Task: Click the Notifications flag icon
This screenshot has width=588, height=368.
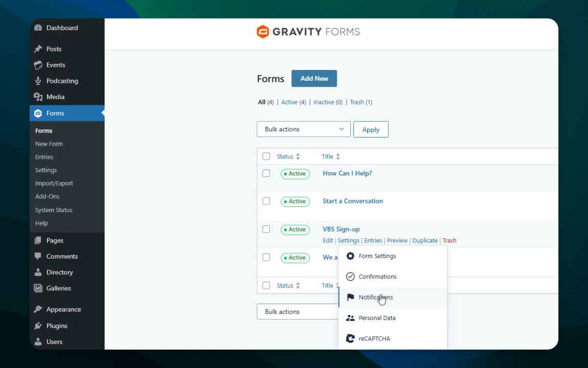Action: coord(350,297)
